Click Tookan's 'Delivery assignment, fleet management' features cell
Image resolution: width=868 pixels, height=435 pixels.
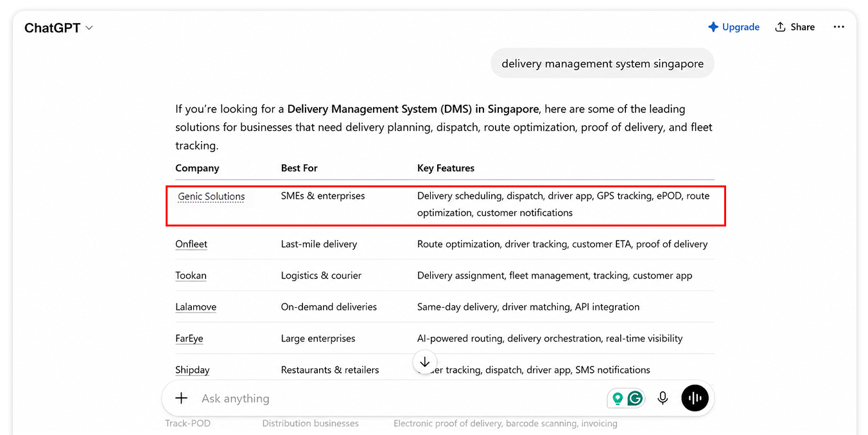[555, 275]
